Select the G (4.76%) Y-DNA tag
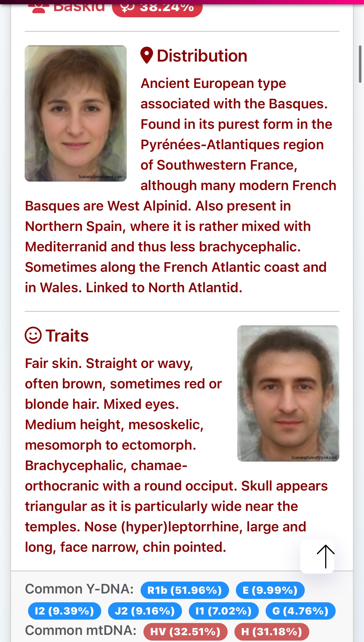 pos(300,611)
